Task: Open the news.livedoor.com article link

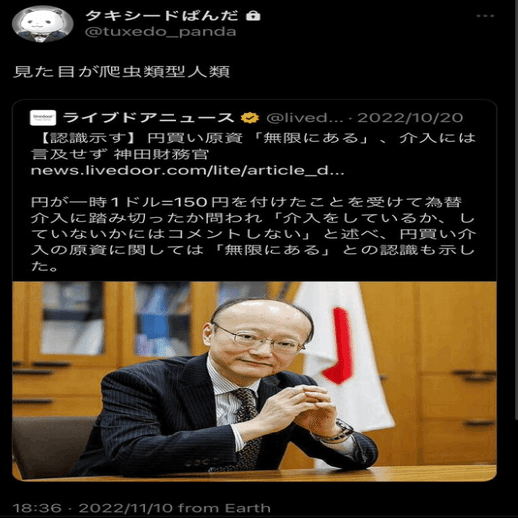Action: pyautogui.click(x=187, y=171)
